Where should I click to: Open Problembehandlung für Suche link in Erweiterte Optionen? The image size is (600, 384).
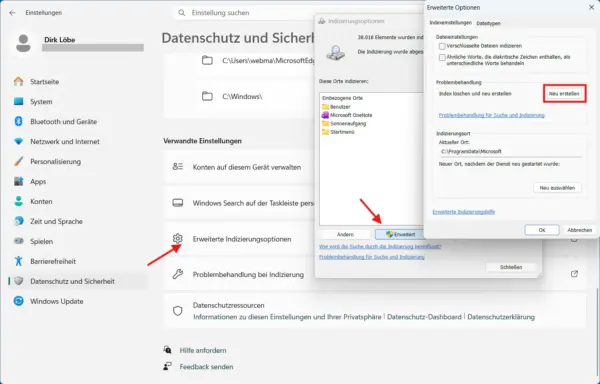(492, 115)
